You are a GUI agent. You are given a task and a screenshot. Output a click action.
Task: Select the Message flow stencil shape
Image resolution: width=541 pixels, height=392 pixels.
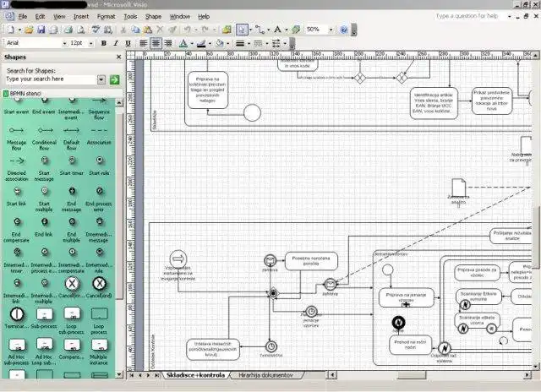point(17,139)
